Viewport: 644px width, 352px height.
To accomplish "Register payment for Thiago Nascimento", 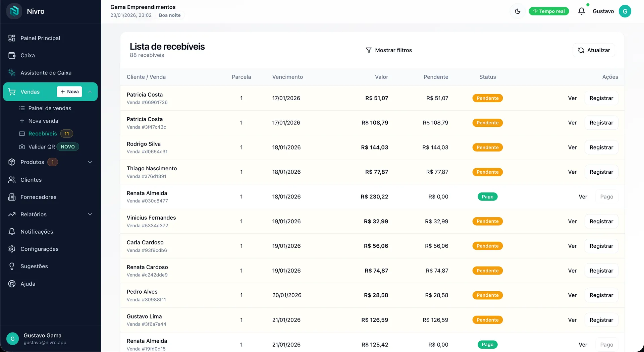I will (601, 172).
